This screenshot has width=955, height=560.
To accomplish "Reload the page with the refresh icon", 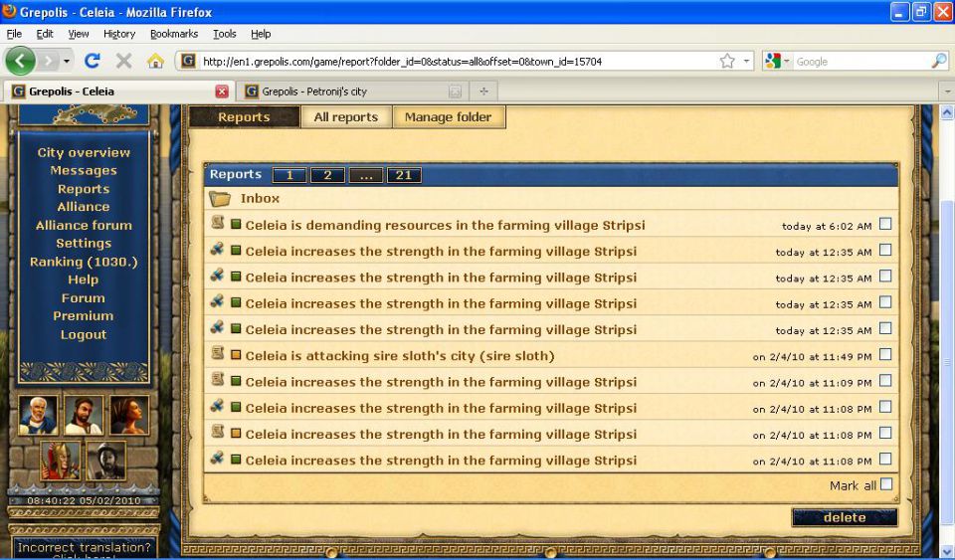I will 93,61.
